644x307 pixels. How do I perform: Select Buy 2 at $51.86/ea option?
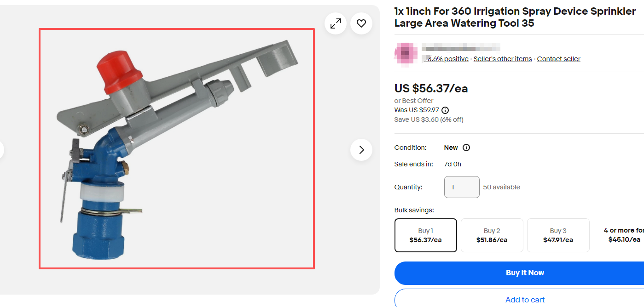492,235
